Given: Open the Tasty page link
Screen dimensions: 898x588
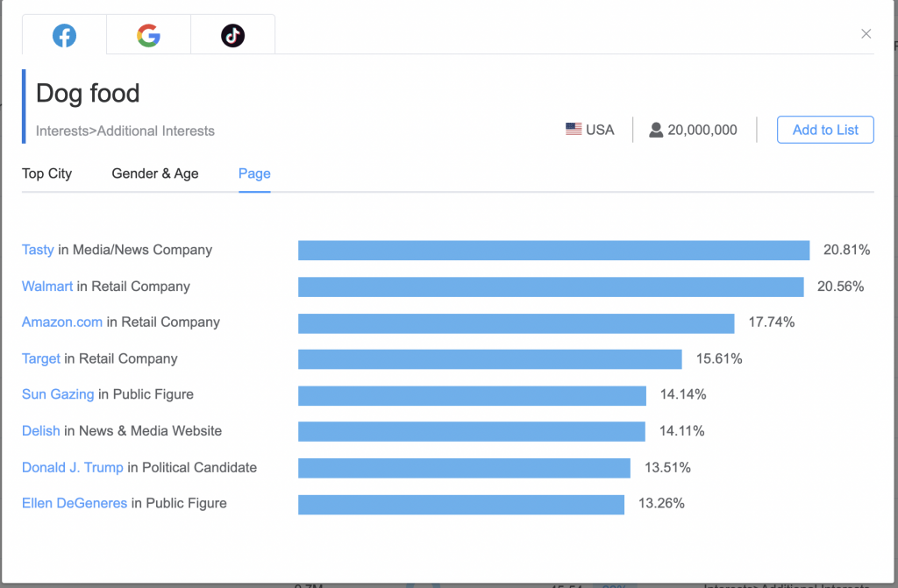Looking at the screenshot, I should [x=38, y=250].
